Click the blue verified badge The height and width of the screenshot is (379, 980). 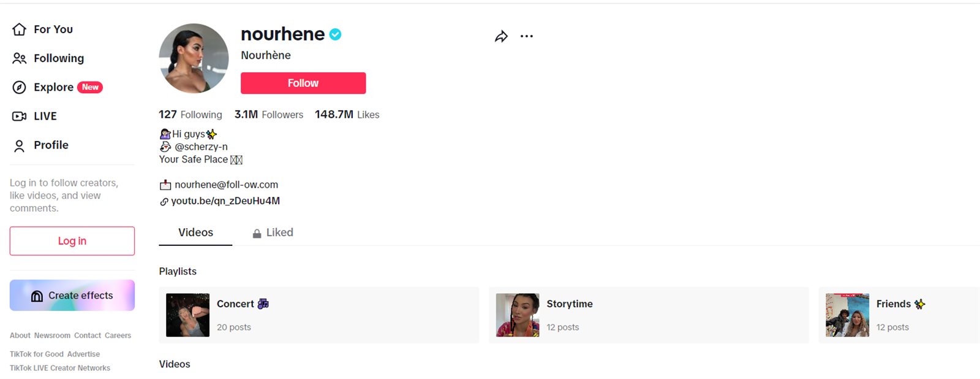[336, 34]
